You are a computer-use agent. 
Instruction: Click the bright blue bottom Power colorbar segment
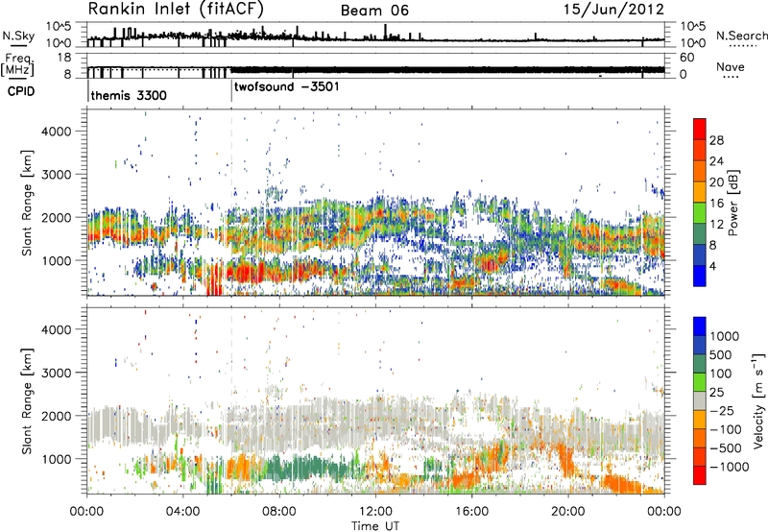pos(700,276)
